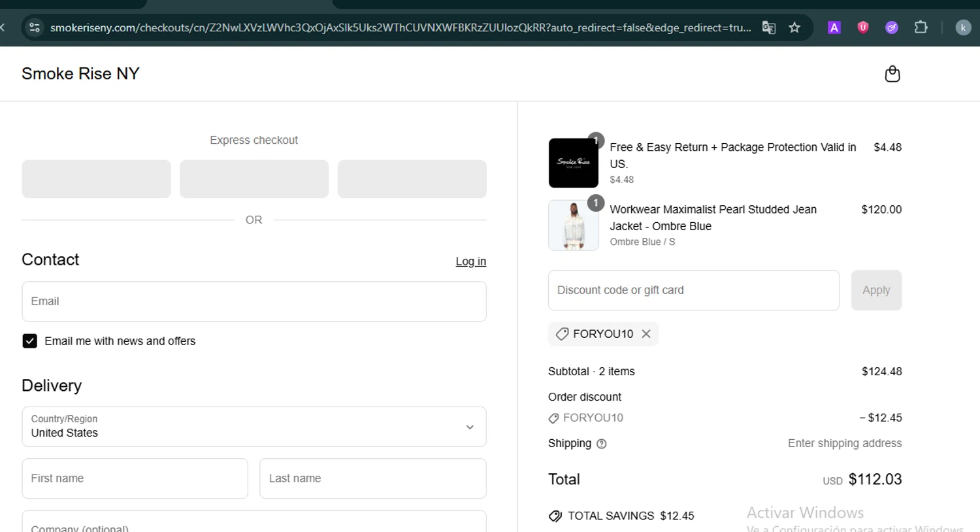Focus the First name field
Screen dimensions: 980x532
(135, 478)
